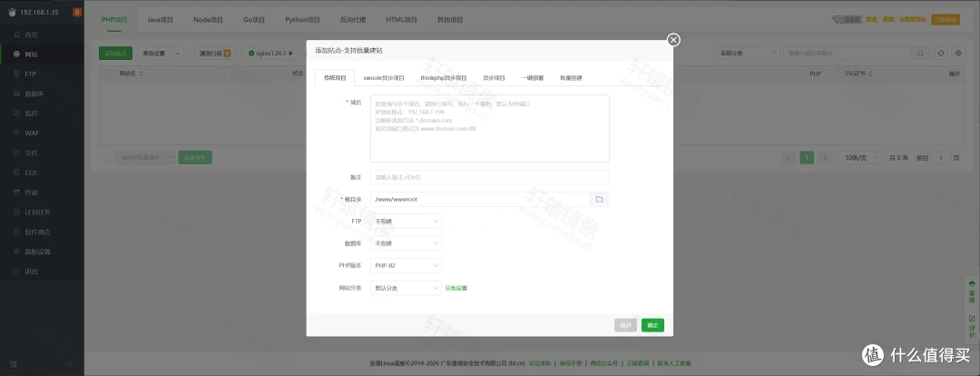Click the orange message count badge beside IP
The width and height of the screenshot is (980, 376).
click(77, 12)
